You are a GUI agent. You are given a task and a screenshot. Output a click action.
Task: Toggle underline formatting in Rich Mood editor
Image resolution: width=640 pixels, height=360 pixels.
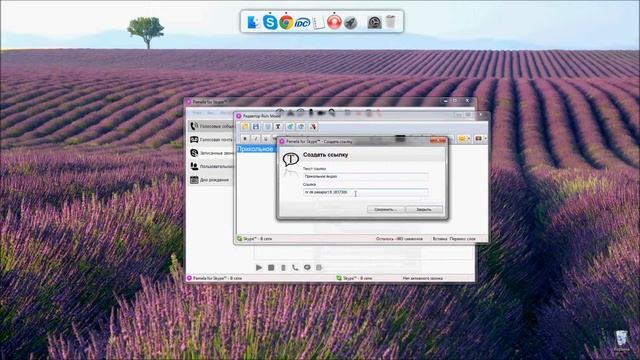[266, 139]
